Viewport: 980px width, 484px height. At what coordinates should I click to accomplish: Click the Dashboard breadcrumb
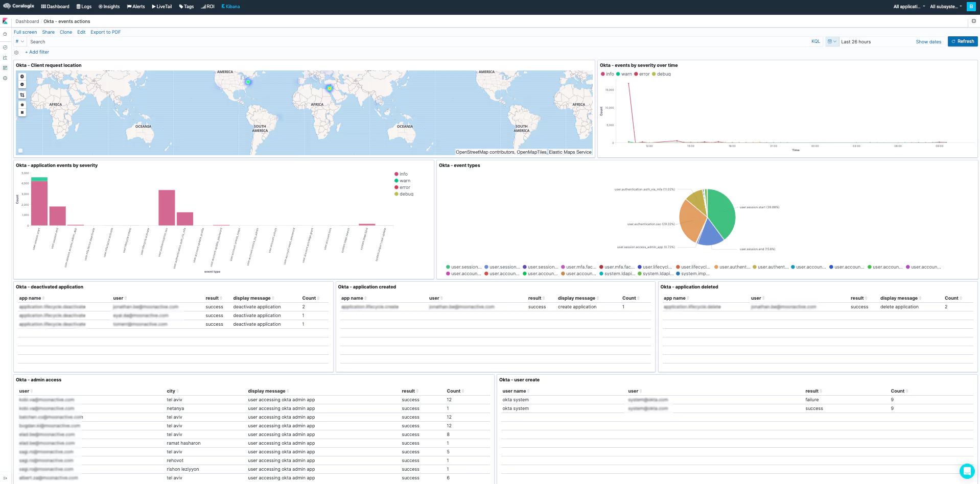pyautogui.click(x=27, y=21)
